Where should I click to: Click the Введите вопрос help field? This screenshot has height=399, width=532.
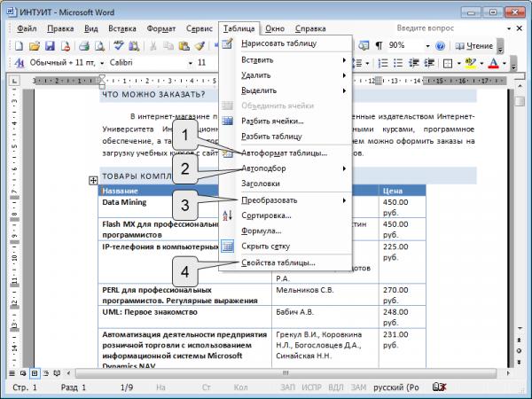coord(450,28)
